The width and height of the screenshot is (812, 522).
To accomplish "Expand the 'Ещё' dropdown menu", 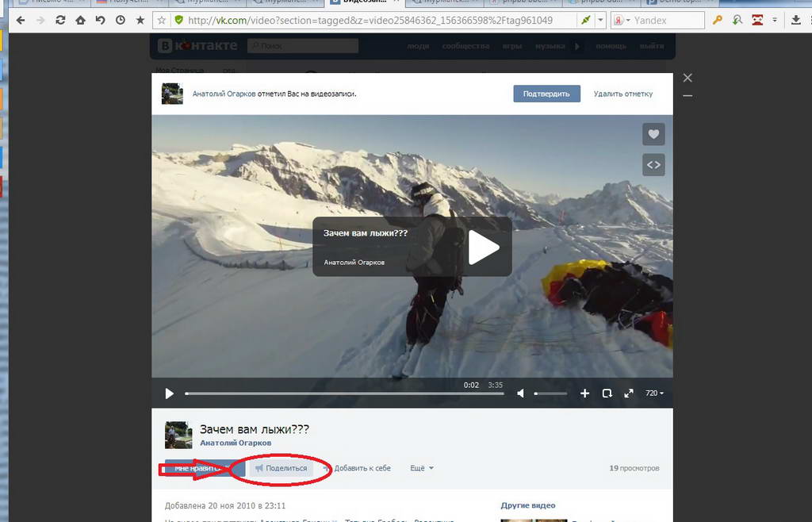I will 421,468.
